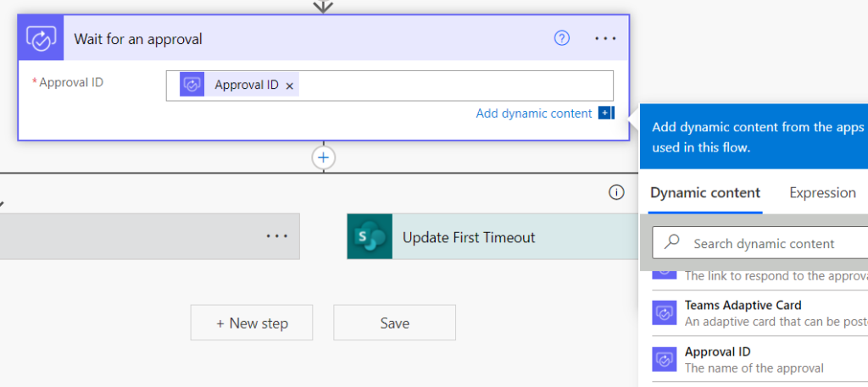Click the Add dynamic content plus icon

(x=605, y=113)
